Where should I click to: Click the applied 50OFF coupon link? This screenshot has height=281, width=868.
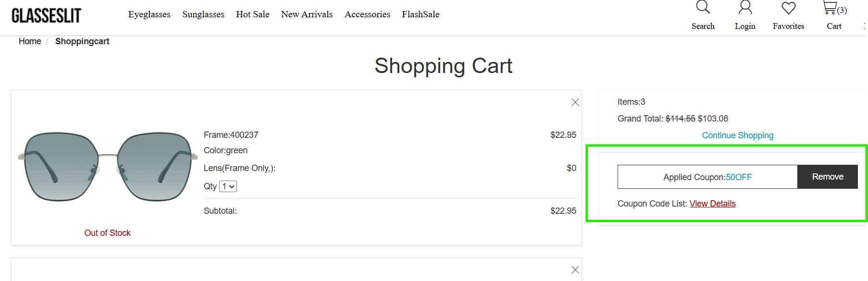point(739,177)
